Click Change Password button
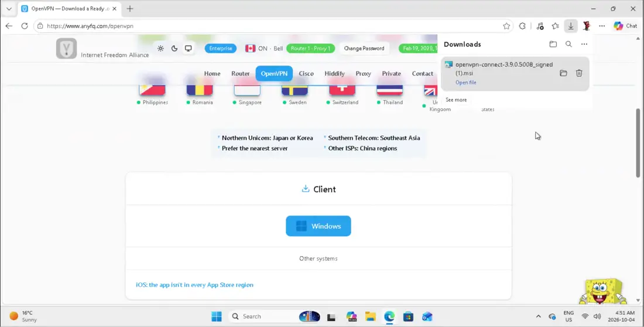This screenshot has height=327, width=644. pos(364,49)
